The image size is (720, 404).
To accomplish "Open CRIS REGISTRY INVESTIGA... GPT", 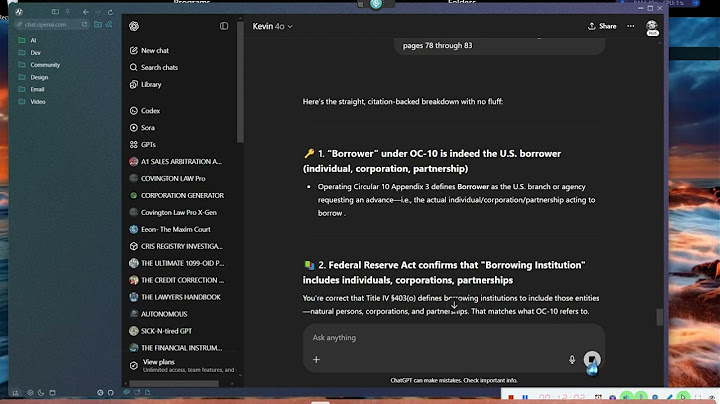I will point(176,247).
